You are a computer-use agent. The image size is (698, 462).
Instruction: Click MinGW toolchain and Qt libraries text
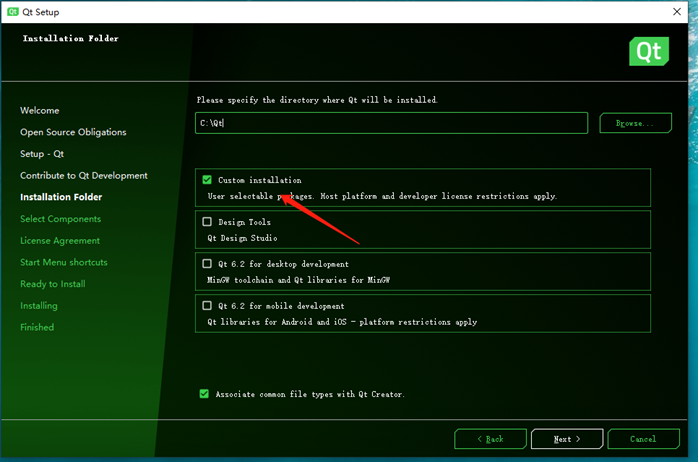pyautogui.click(x=298, y=280)
